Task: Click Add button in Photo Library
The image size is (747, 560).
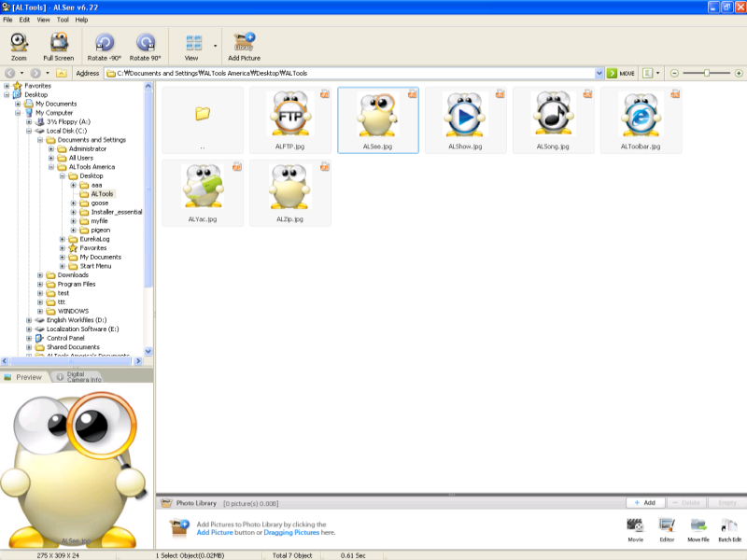Action: point(645,502)
